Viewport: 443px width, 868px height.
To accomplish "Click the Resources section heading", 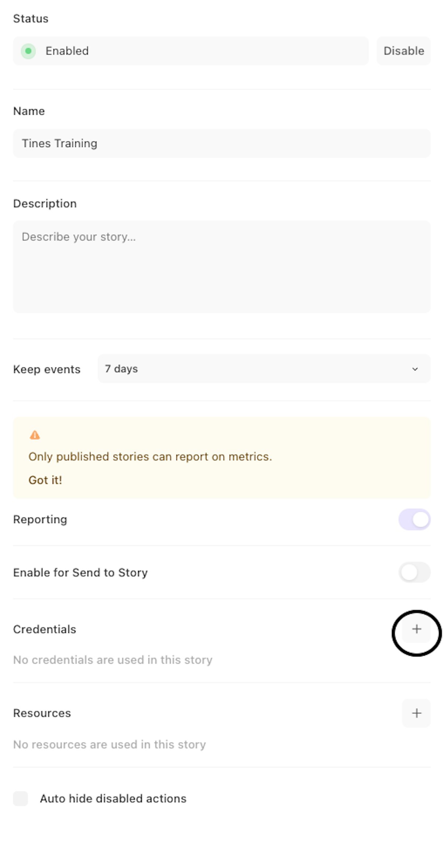I will pos(42,713).
